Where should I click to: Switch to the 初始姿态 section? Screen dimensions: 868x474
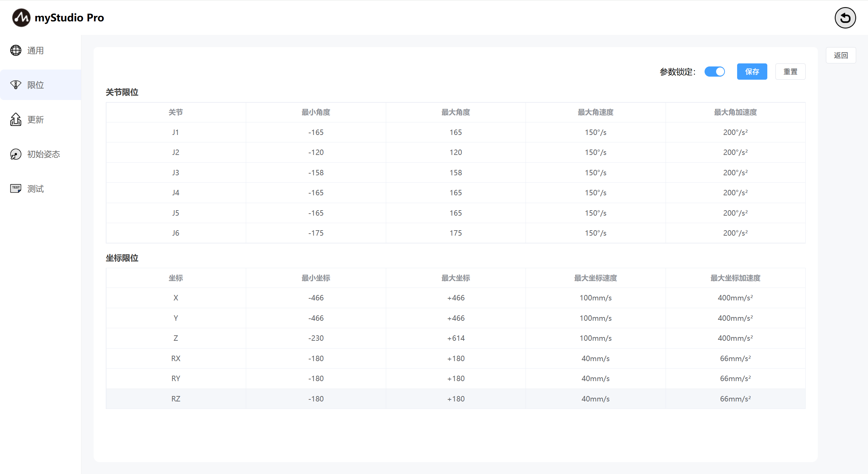(43, 154)
